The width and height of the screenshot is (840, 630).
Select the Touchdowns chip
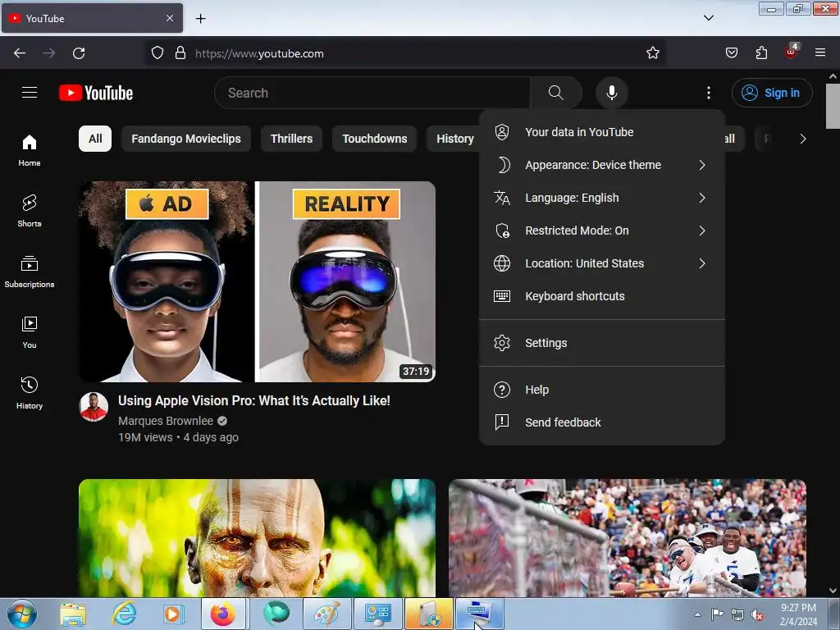point(374,139)
